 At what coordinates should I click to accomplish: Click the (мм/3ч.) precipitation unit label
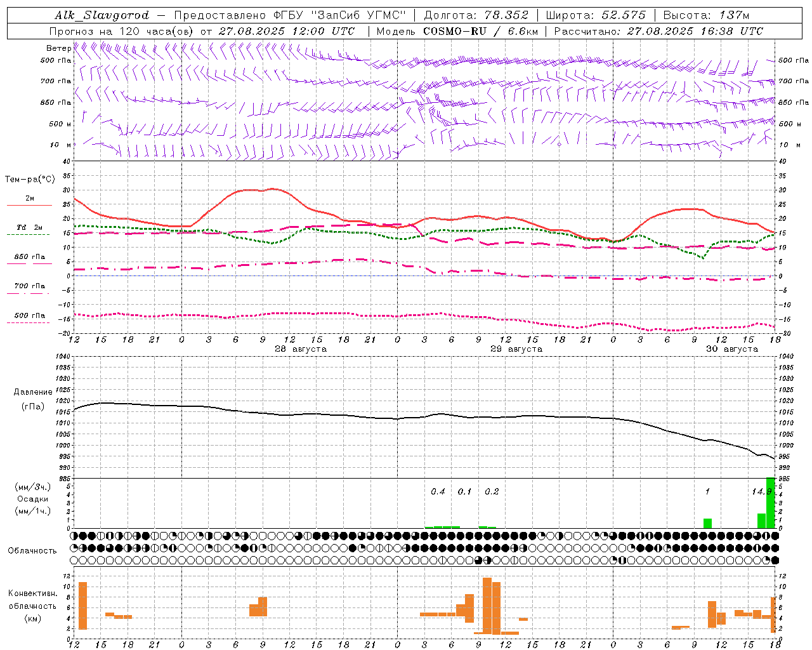pos(33,487)
